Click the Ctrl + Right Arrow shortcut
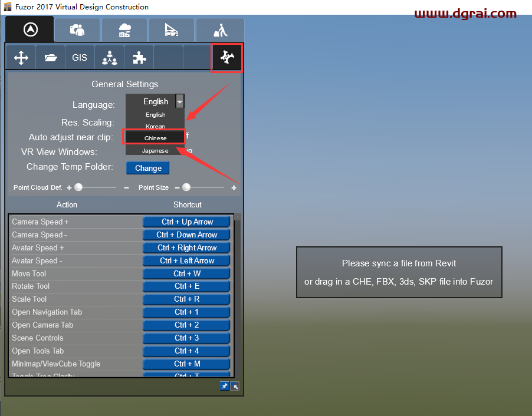Screen dimensions: 532x416 coord(186,247)
